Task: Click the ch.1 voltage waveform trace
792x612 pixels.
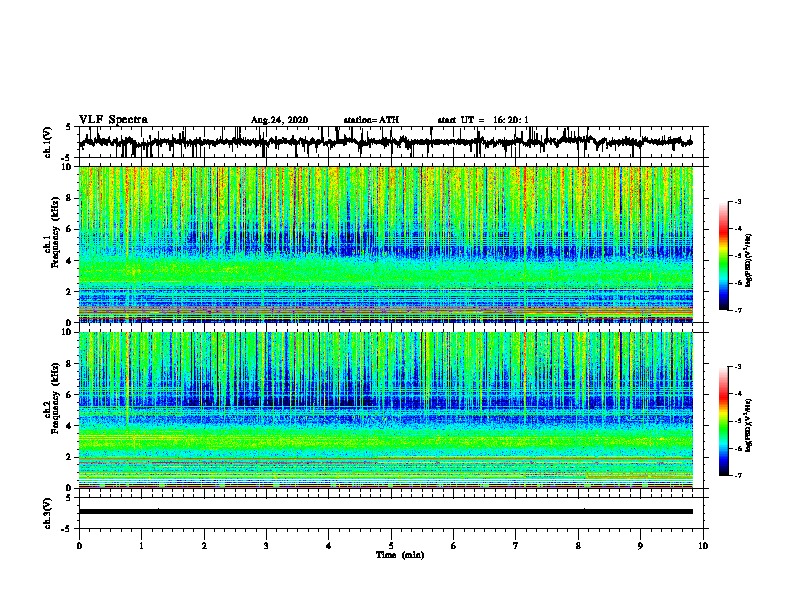Action: 385,142
